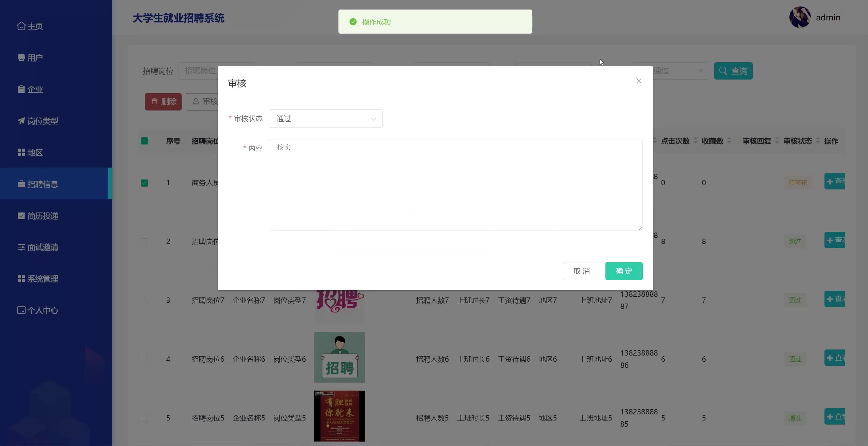Uncheck the row 1 checkbox
The height and width of the screenshot is (446, 868).
(144, 183)
